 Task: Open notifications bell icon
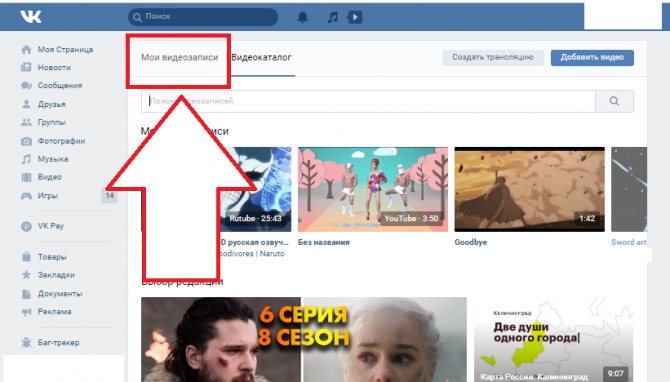[x=303, y=17]
